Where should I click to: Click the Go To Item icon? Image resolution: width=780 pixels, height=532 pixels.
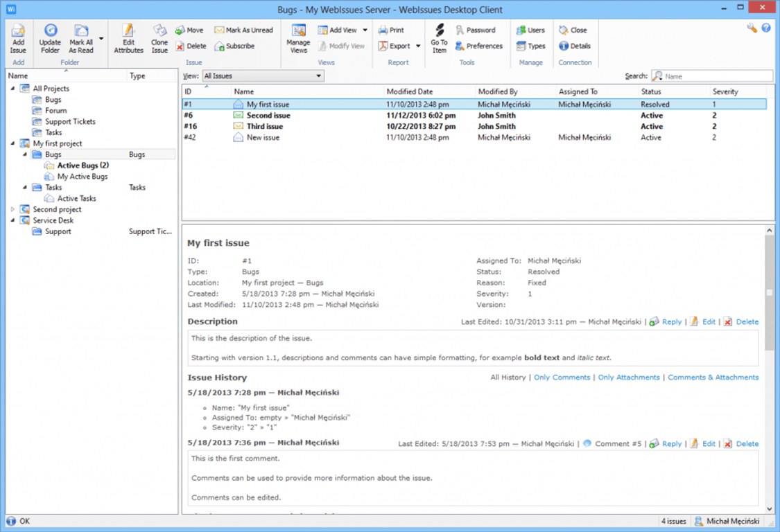coord(439,38)
